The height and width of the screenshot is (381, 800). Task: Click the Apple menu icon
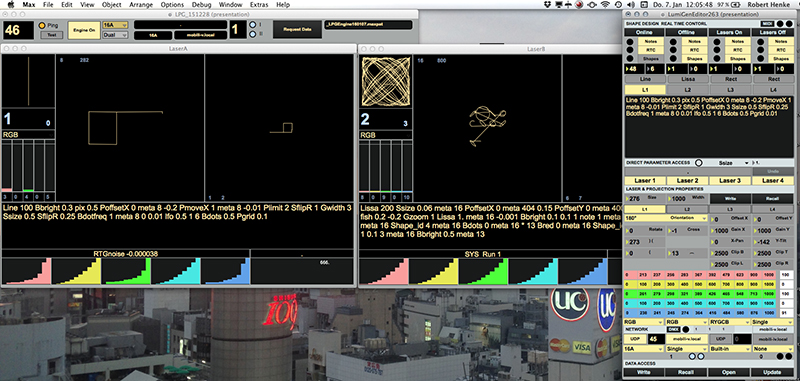pyautogui.click(x=10, y=5)
